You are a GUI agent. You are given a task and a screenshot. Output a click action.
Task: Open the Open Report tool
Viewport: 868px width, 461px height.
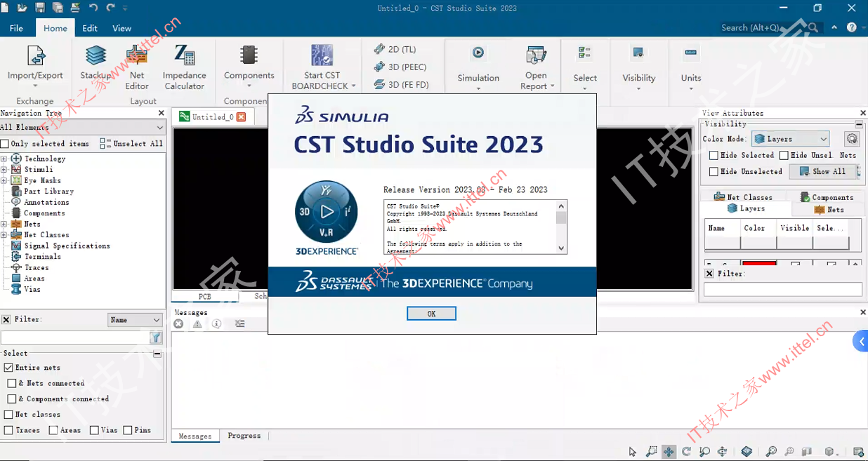(537, 67)
